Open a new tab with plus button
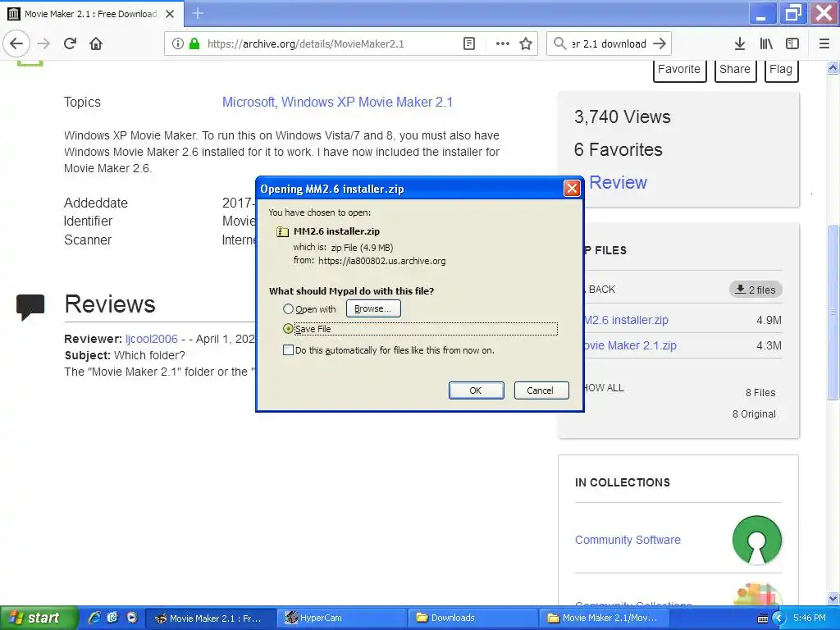Screen dimensions: 840x630 click(198, 13)
